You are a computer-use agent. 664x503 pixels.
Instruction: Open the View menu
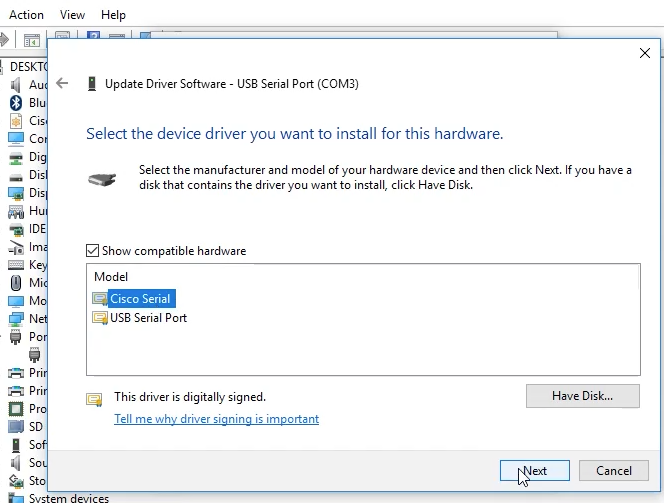click(72, 15)
